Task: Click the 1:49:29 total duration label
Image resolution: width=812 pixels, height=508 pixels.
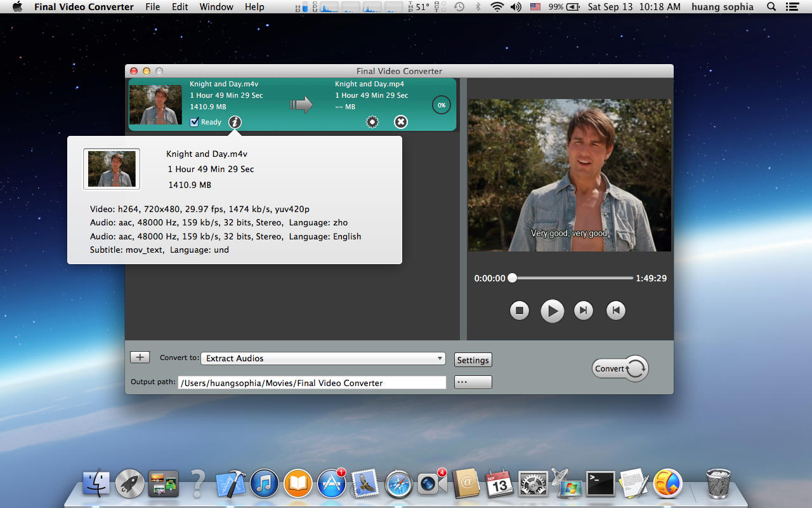Action: click(x=652, y=278)
